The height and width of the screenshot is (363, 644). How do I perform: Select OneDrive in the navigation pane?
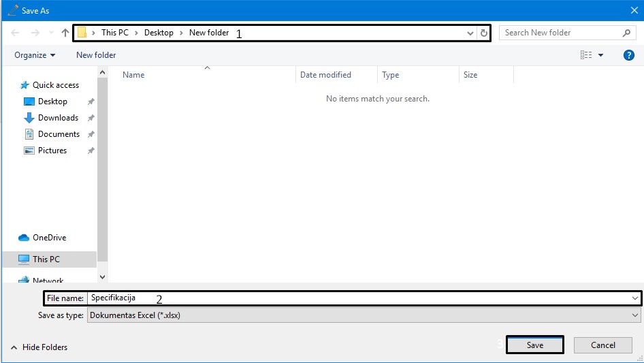pyautogui.click(x=49, y=238)
